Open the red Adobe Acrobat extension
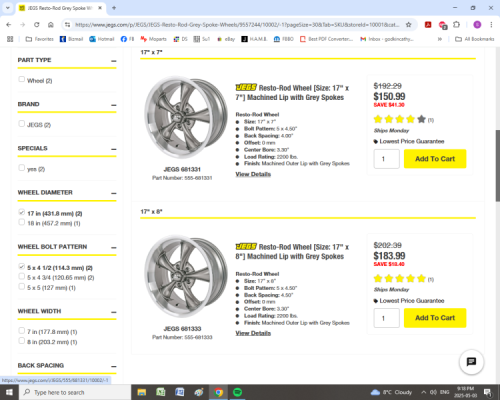The image size is (500, 400). [x=428, y=25]
